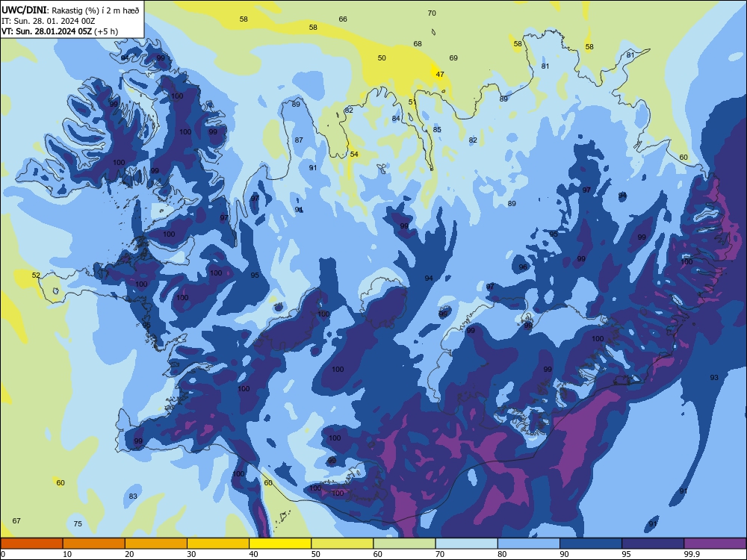Viewport: 747px width, 560px height.
Task: Select the '30' legend tick label
Action: tap(191, 554)
